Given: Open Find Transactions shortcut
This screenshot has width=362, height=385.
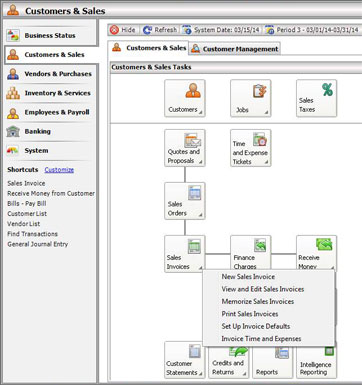Looking at the screenshot, I should pyautogui.click(x=32, y=234).
